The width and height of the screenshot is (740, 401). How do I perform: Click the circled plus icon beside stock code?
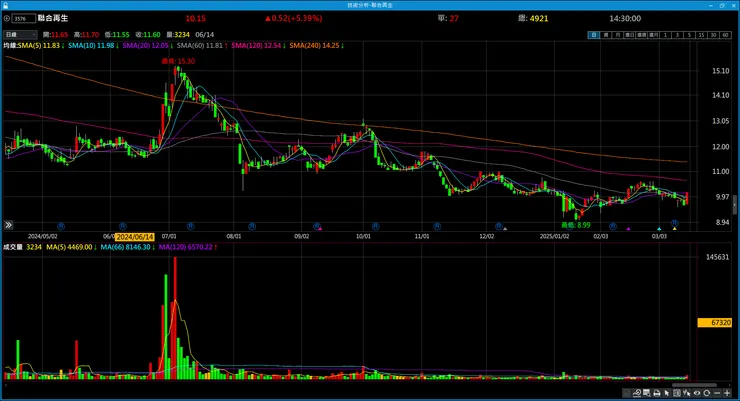tap(7, 18)
